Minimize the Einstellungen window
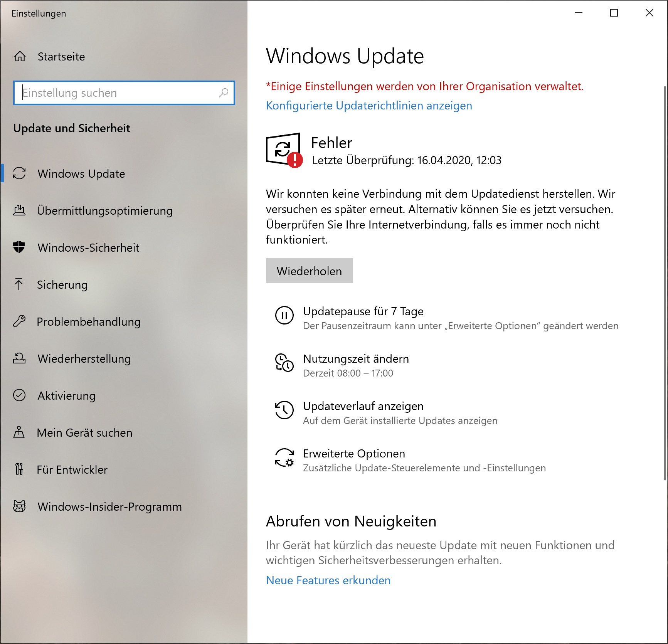 579,13
